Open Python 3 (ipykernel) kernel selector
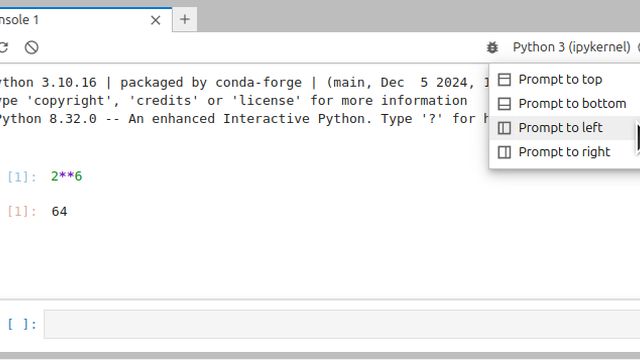Image resolution: width=640 pixels, height=360 pixels. [571, 47]
